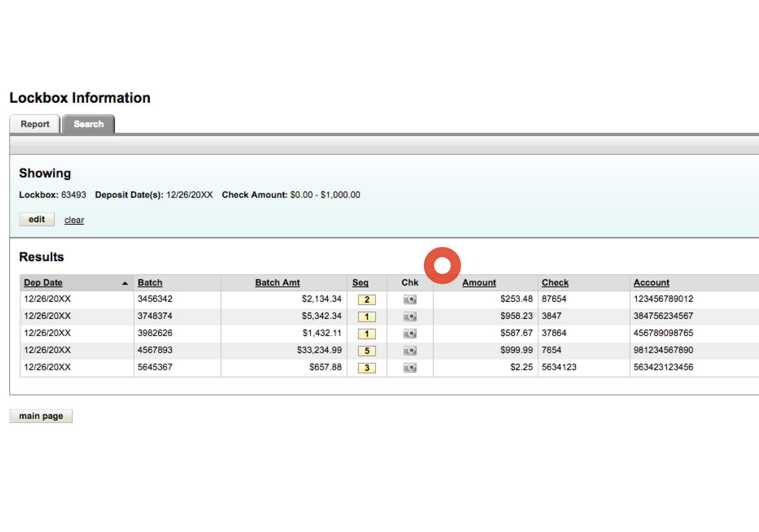759x532 pixels.
Task: Click check number 37864
Action: coord(554,333)
